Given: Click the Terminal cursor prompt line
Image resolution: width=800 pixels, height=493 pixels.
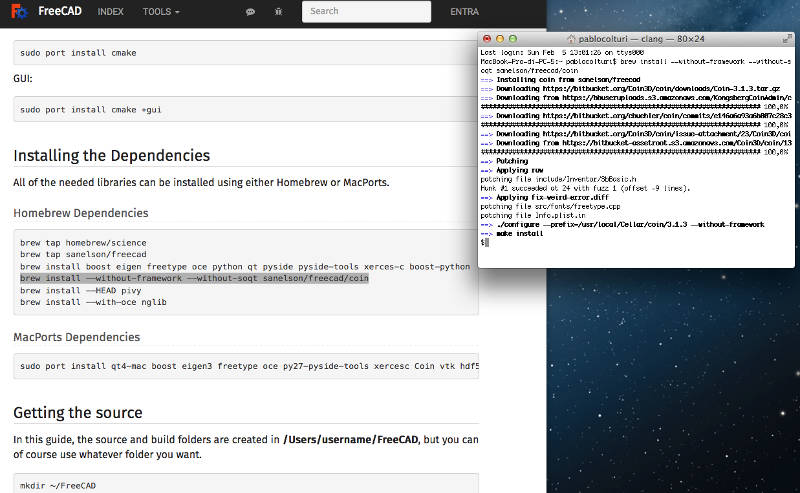Looking at the screenshot, I should 485,243.
